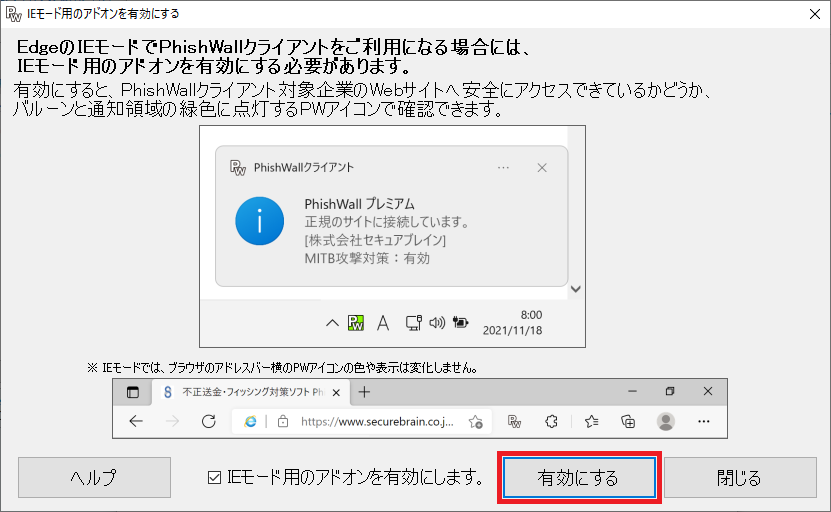The height and width of the screenshot is (512, 831).
Task: Click the PhishWall プレミアム notification title
Action: 359,204
